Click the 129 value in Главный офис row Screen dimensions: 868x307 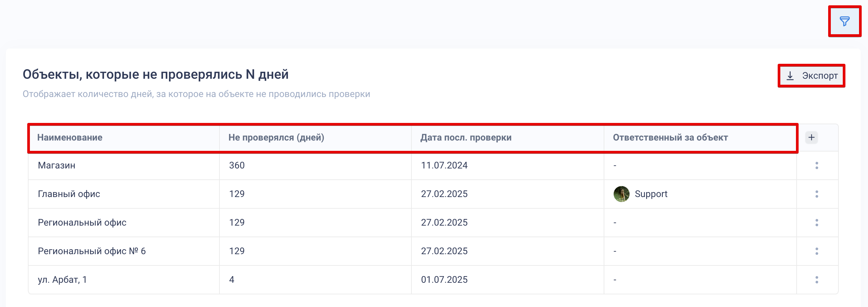[237, 194]
